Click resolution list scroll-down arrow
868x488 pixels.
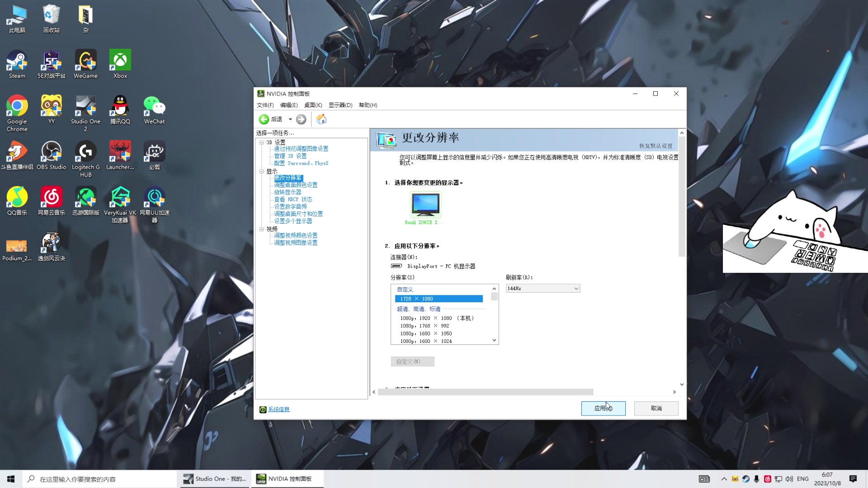click(494, 340)
